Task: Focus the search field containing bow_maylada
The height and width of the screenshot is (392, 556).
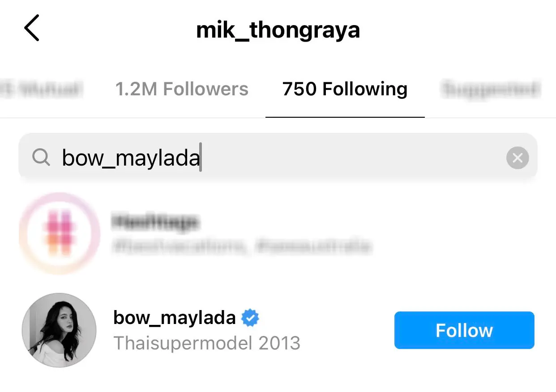Action: point(278,158)
